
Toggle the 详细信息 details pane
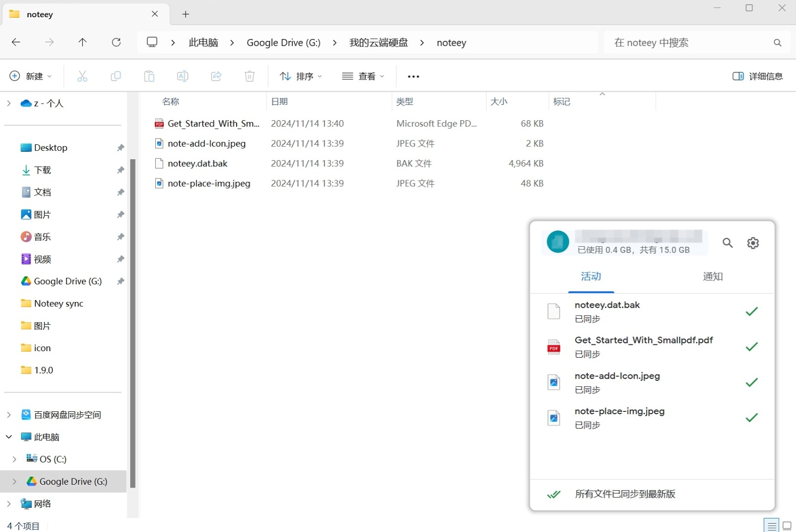tap(758, 76)
